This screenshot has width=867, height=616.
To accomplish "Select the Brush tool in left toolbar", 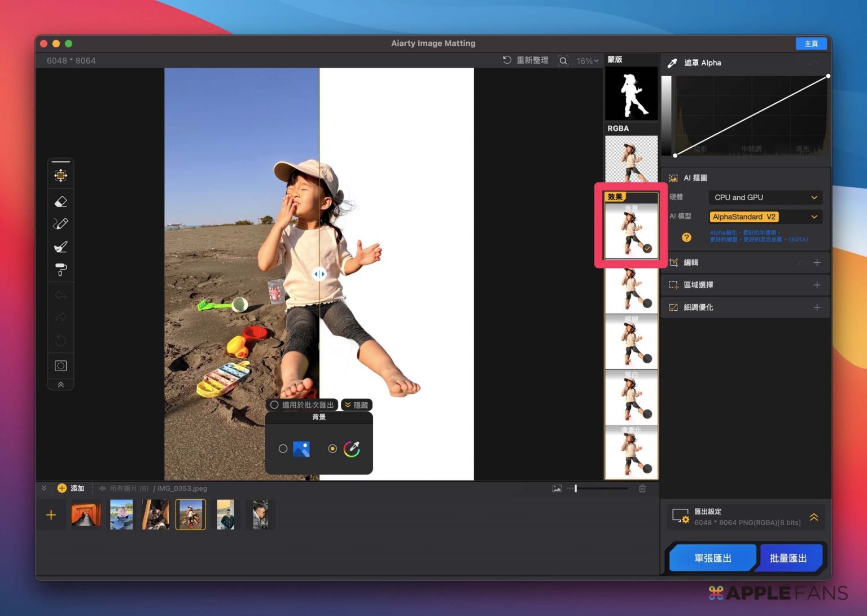I will tap(60, 247).
